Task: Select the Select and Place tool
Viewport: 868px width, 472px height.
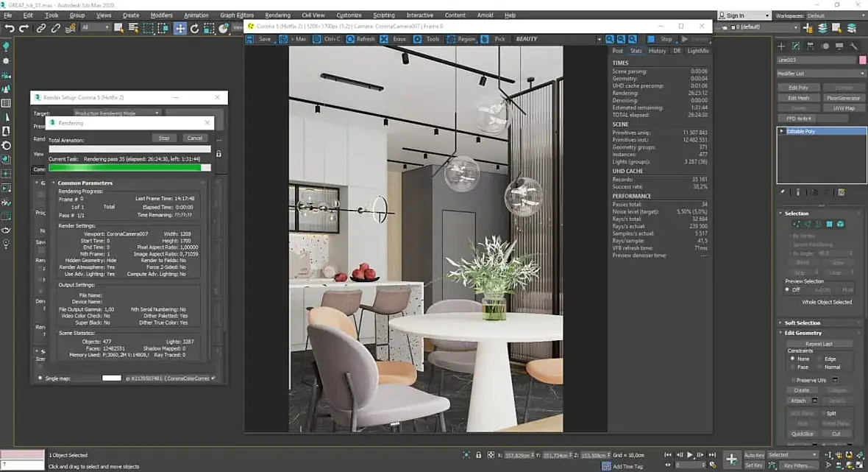Action: tap(224, 28)
